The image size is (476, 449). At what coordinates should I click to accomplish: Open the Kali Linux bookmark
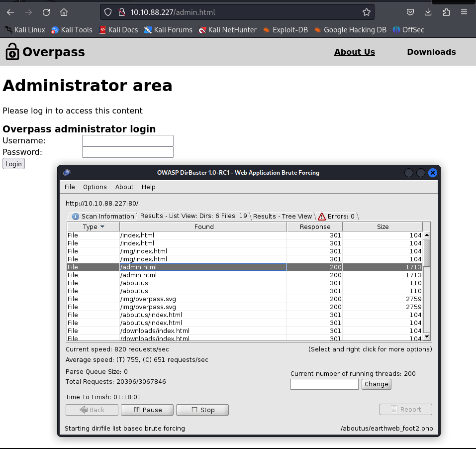point(25,30)
